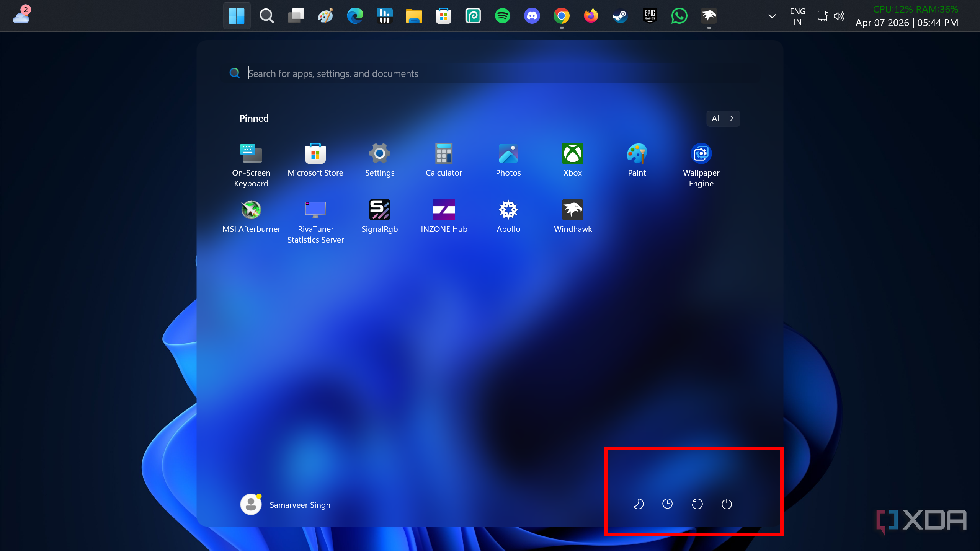Click the Restart icon
980x551 pixels.
tap(697, 504)
